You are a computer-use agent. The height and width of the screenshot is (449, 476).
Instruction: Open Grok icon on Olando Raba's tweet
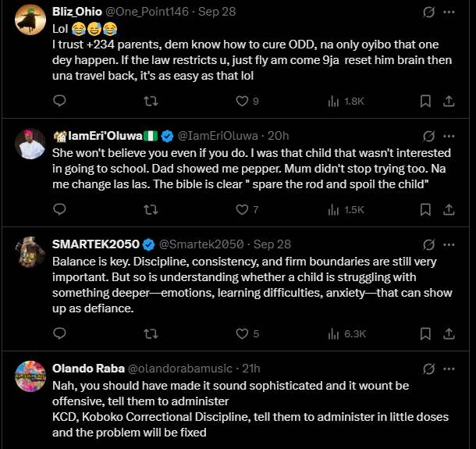point(428,369)
